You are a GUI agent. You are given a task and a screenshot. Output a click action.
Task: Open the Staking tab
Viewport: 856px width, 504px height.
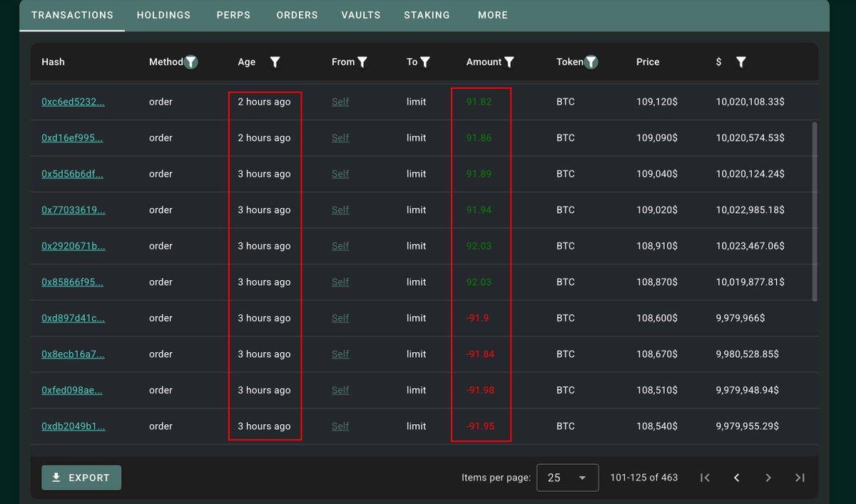coord(427,15)
